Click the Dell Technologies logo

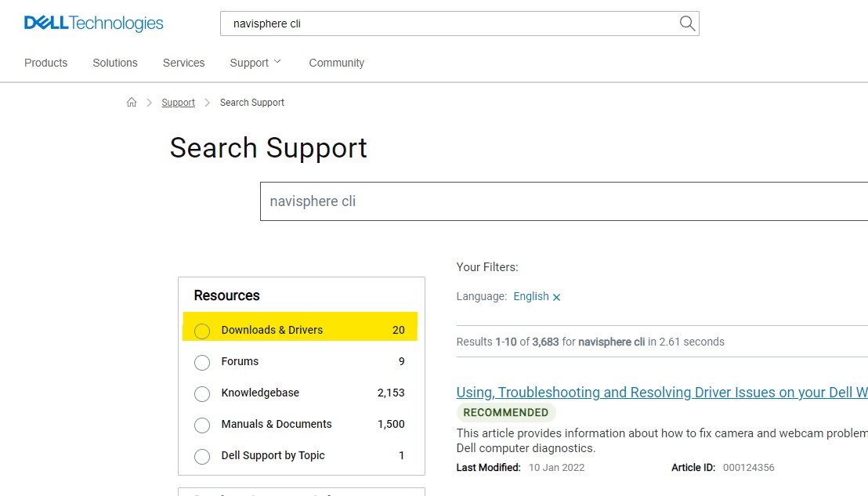[x=93, y=24]
